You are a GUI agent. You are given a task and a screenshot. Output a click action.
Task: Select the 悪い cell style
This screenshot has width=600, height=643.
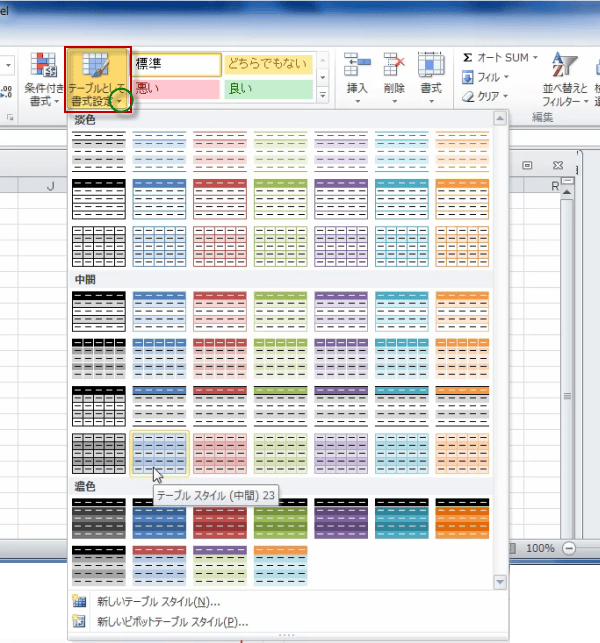point(177,89)
